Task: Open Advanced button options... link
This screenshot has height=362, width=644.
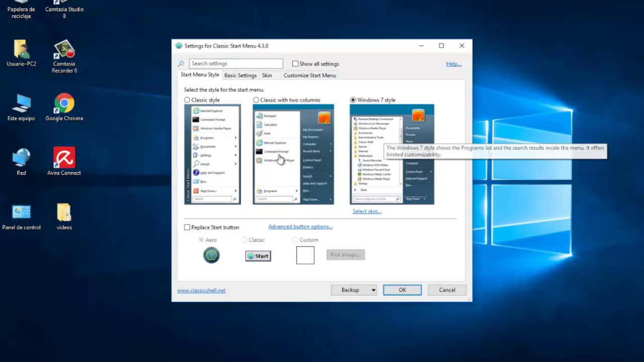Action: coord(300,227)
